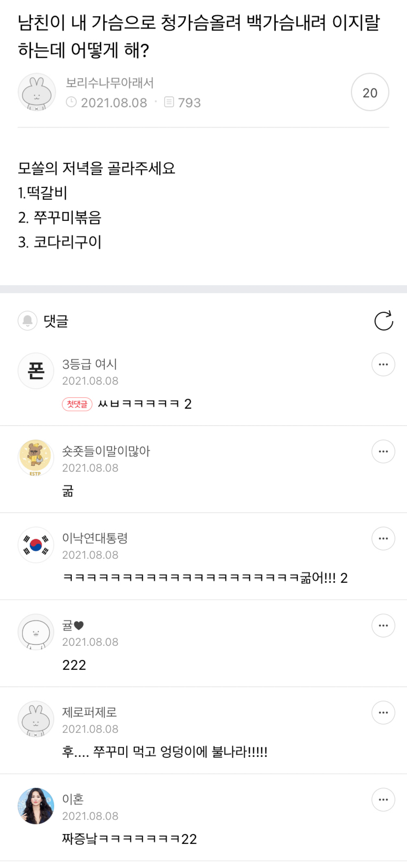Open more options for 귤 comment

coord(383,626)
